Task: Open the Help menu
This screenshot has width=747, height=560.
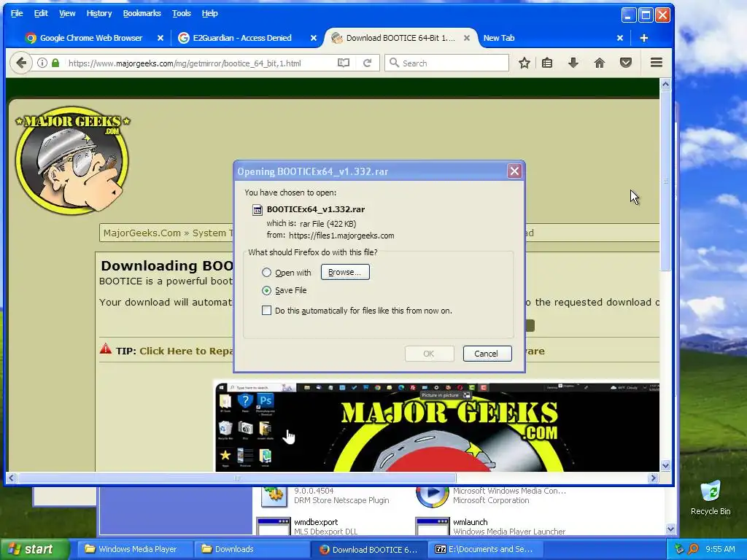Action: coord(209,13)
